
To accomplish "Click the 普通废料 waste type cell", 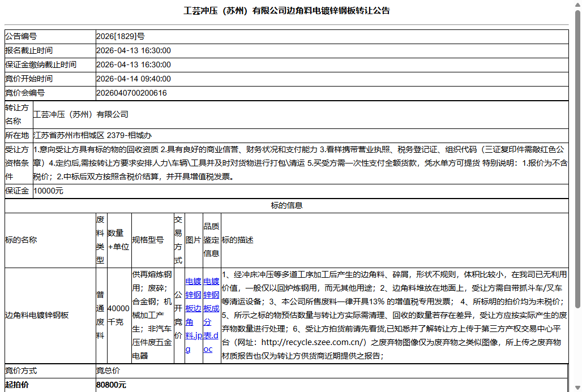I will [x=101, y=315].
